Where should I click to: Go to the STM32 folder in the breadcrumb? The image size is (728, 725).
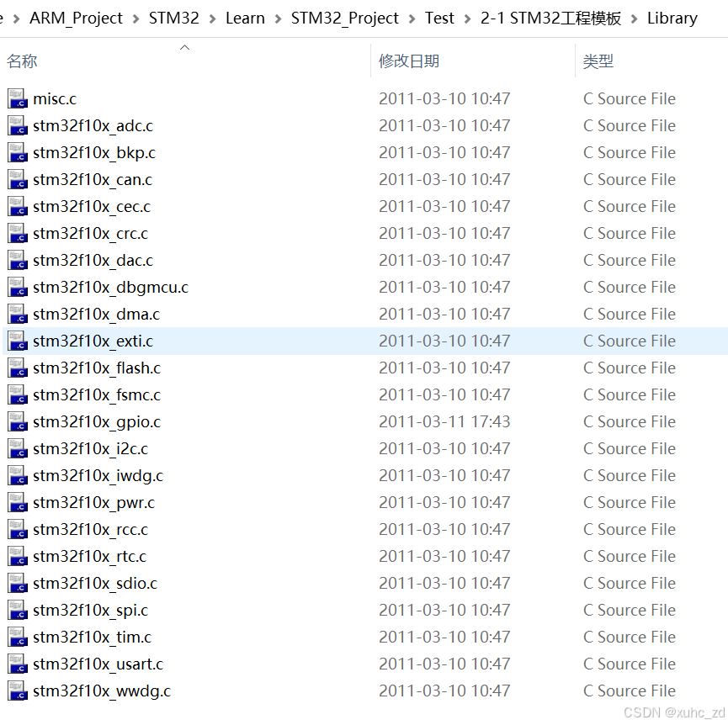(x=174, y=19)
